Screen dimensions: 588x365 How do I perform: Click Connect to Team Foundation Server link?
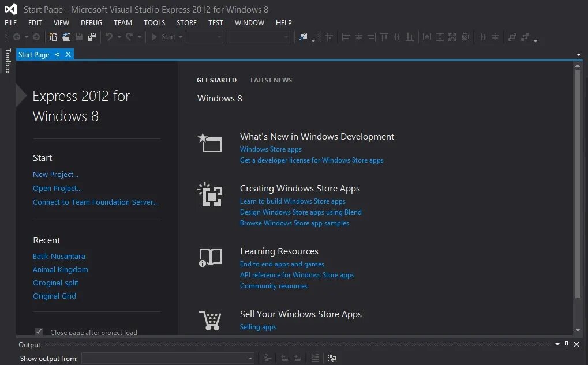pos(96,202)
